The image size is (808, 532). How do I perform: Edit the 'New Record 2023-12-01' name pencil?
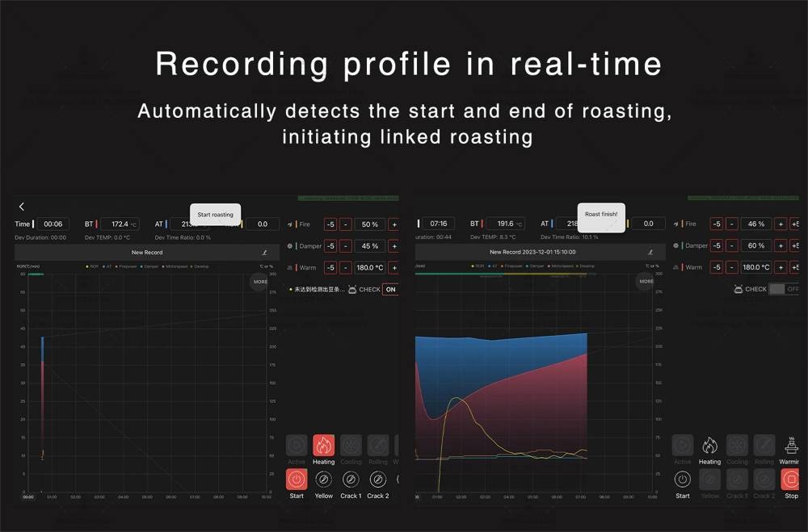pos(651,253)
